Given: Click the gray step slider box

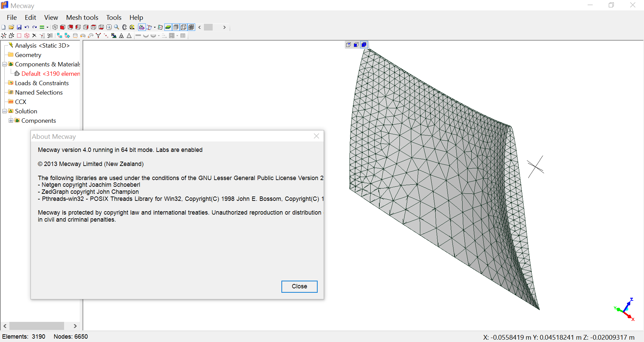Looking at the screenshot, I should click(x=208, y=27).
